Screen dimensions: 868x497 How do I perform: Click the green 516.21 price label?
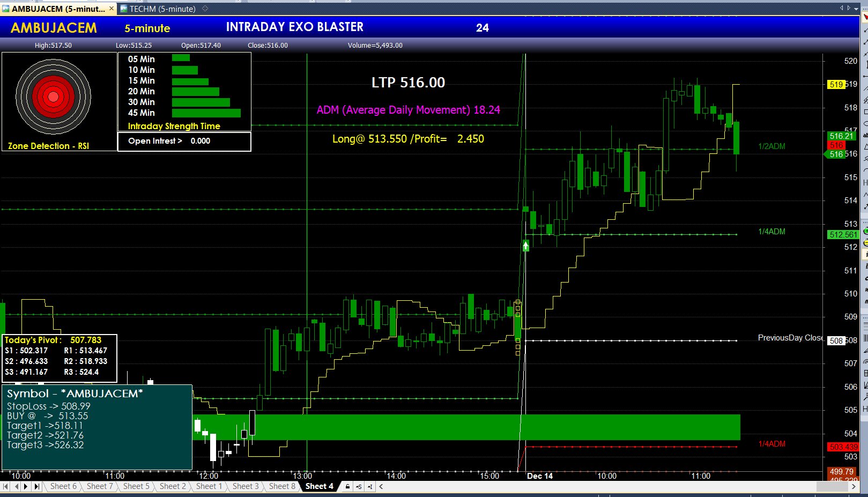pyautogui.click(x=842, y=136)
